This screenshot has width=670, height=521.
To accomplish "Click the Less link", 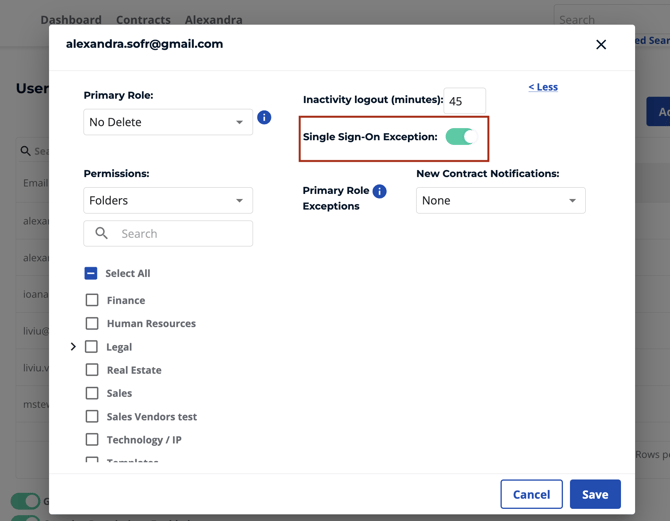I will [543, 87].
